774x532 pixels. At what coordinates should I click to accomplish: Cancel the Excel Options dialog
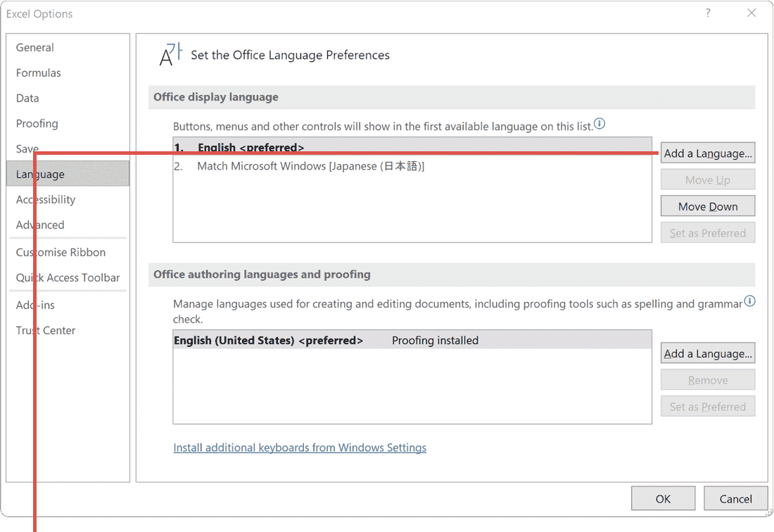(735, 498)
